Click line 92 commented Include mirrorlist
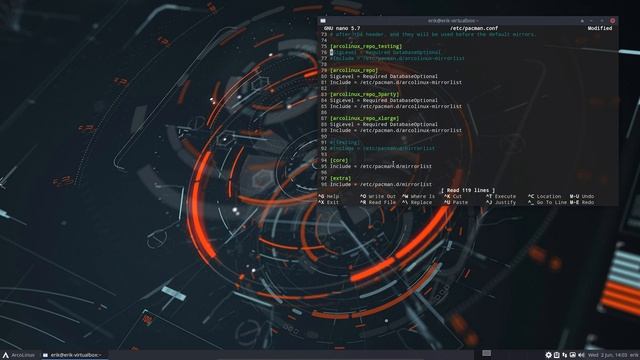The image size is (640, 360). [382, 148]
